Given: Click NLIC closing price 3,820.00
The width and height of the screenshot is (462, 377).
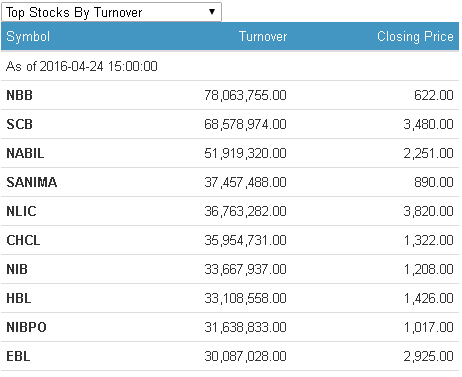Looking at the screenshot, I should 428,211.
